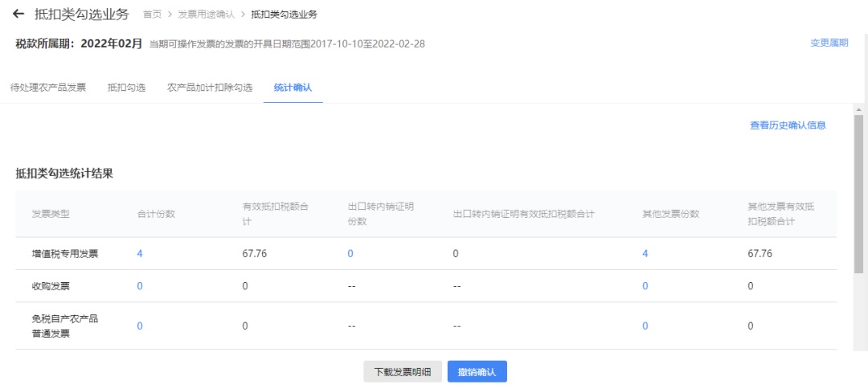
Task: Click 变更属期 link
Action: (829, 43)
